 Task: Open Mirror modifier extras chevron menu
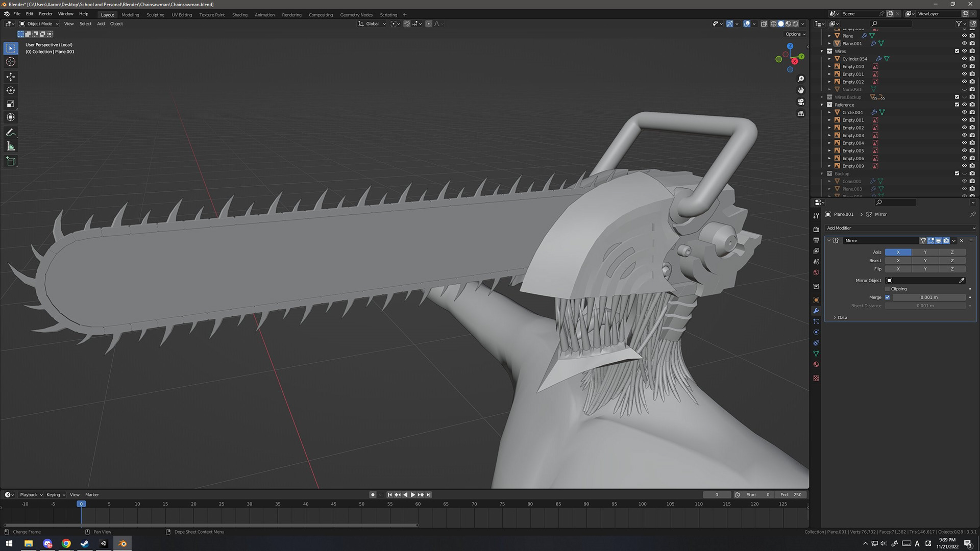tap(953, 241)
